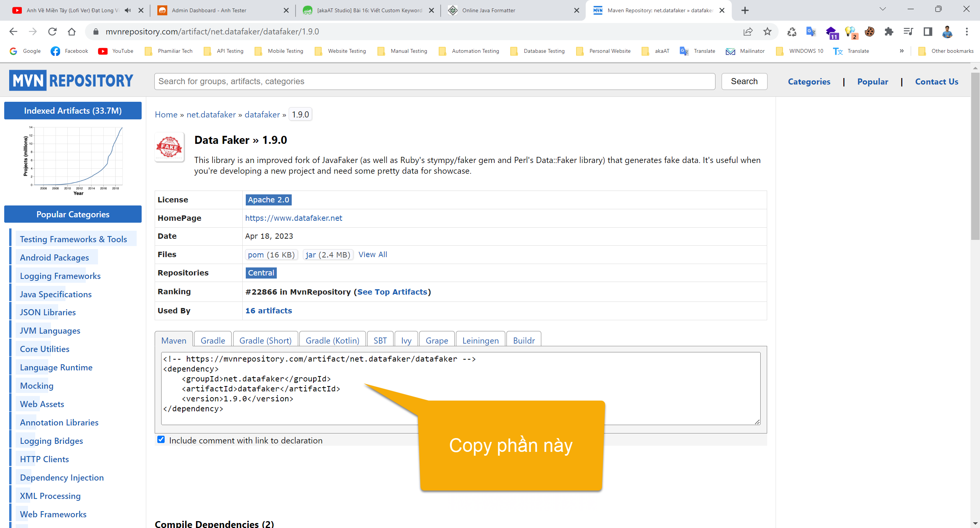Open the Automation Testing bookmark folder
Image resolution: width=980 pixels, height=528 pixels.
[x=469, y=51]
